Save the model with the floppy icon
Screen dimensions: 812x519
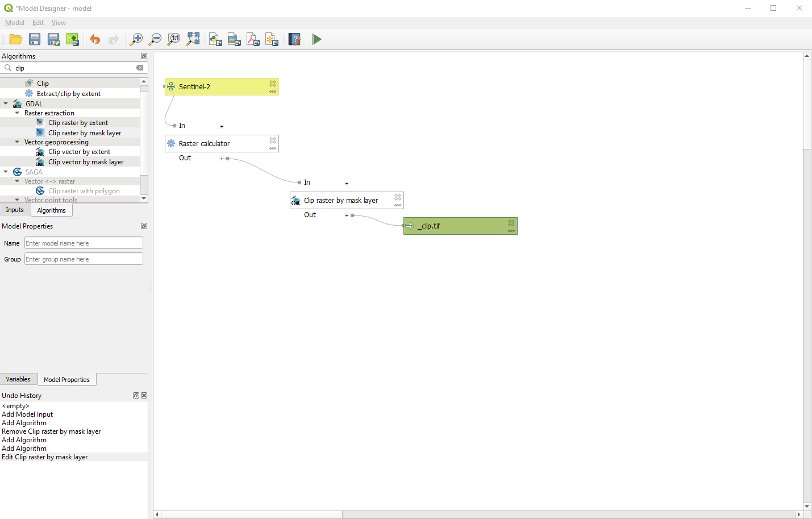click(x=35, y=39)
